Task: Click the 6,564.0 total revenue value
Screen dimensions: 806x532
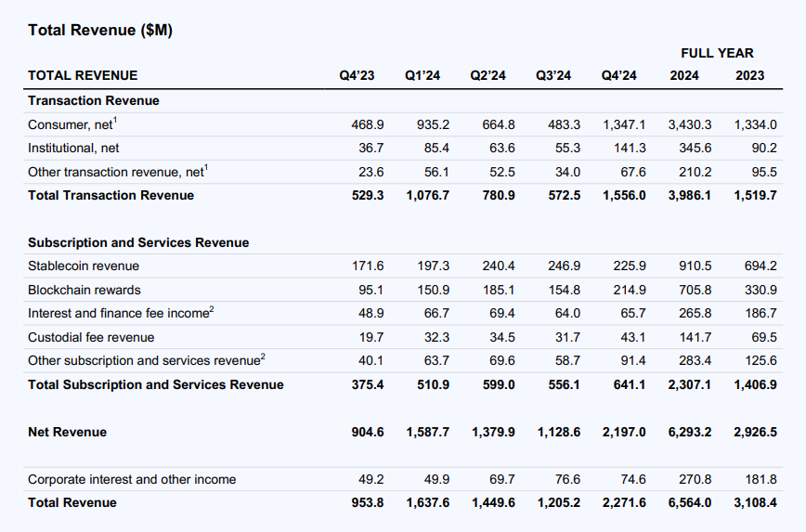Action: (x=690, y=502)
